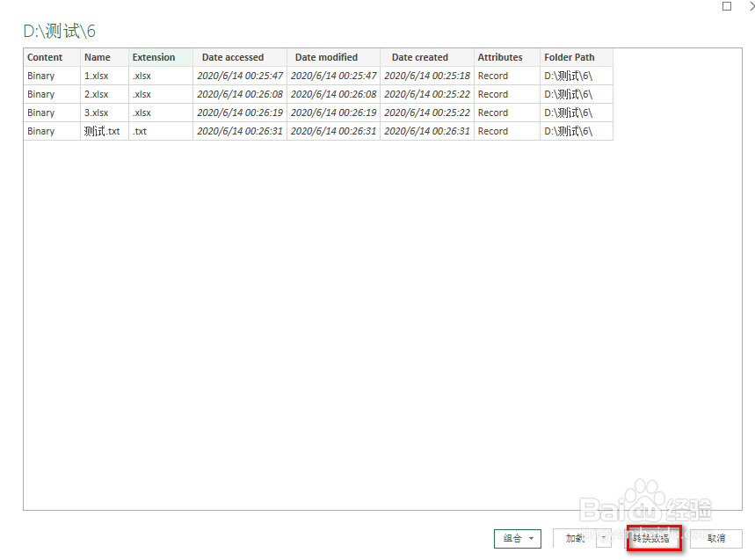Click Date created cell of 3.xlsx row
Viewport: 755px width, 560px height.
(x=427, y=113)
